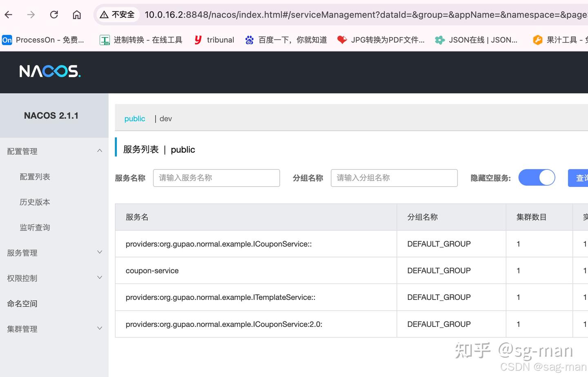Open 命名空间 in the sidebar
The image size is (588, 377).
[22, 304]
